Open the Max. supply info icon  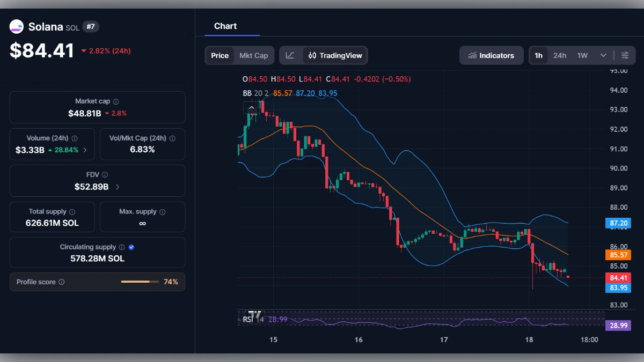point(163,212)
